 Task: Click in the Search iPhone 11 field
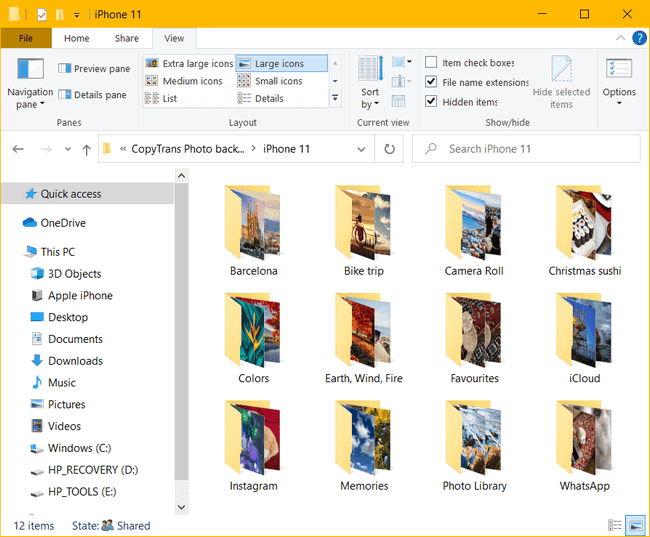point(526,149)
